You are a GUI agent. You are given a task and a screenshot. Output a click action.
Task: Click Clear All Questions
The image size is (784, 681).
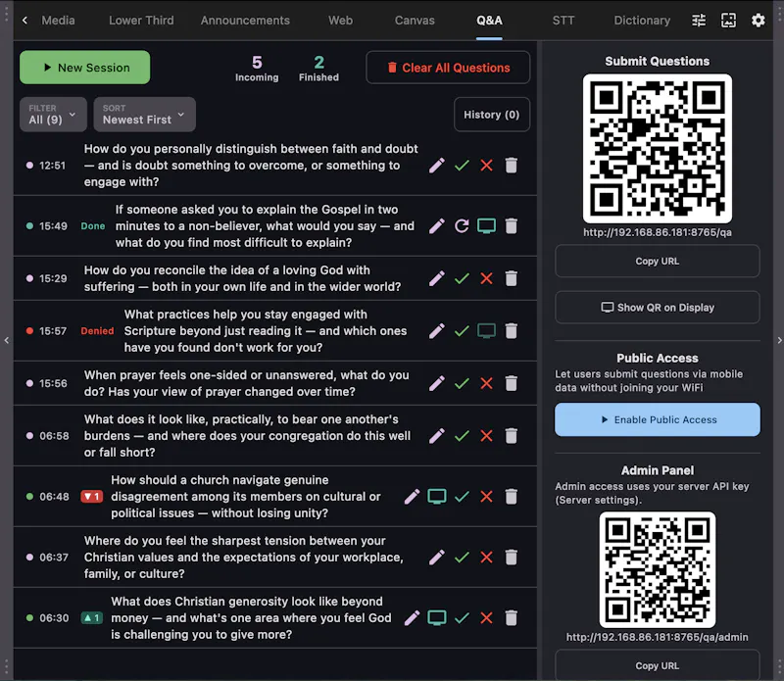[448, 68]
